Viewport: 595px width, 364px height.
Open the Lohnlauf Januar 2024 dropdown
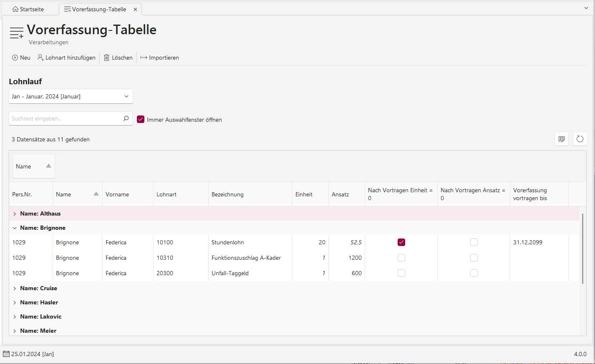tap(71, 96)
